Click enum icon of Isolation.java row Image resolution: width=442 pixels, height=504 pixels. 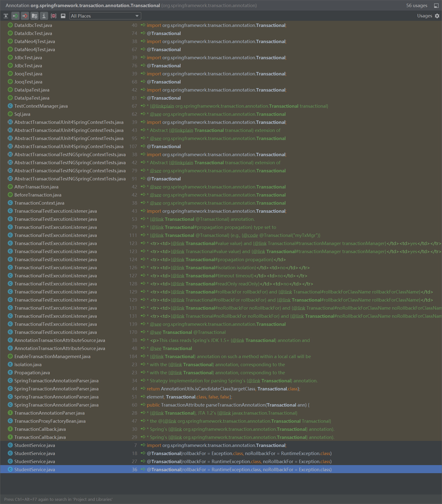pyautogui.click(x=10, y=364)
